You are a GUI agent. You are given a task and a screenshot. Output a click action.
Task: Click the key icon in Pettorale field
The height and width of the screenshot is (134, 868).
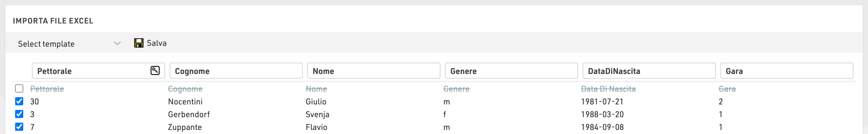click(x=155, y=71)
